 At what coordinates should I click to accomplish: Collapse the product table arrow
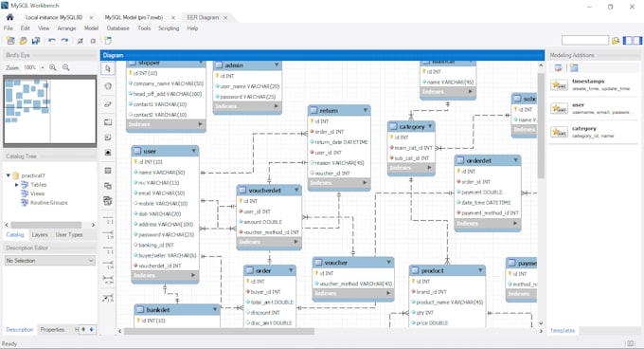480,270
